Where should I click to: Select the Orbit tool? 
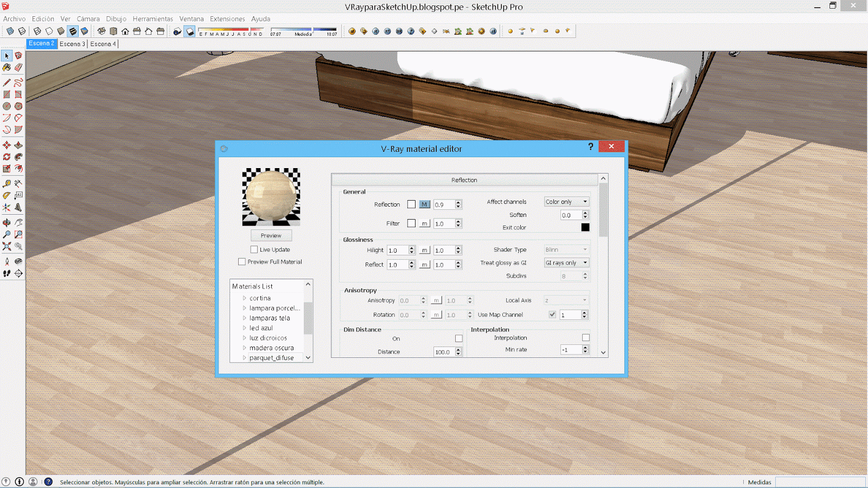pyautogui.click(x=7, y=222)
